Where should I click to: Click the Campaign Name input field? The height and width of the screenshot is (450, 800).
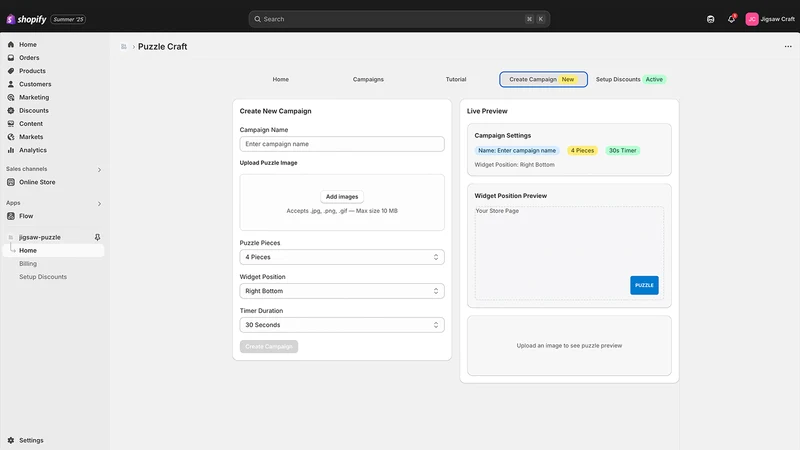point(342,144)
